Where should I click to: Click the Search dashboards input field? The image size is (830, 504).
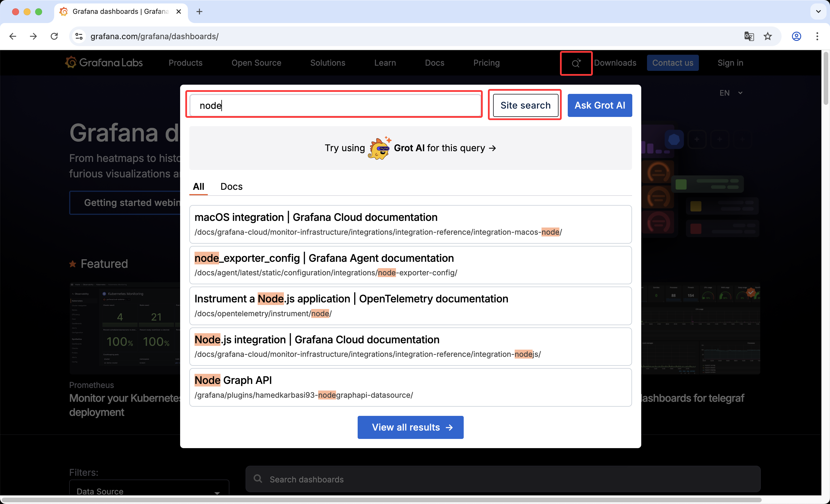click(x=503, y=479)
